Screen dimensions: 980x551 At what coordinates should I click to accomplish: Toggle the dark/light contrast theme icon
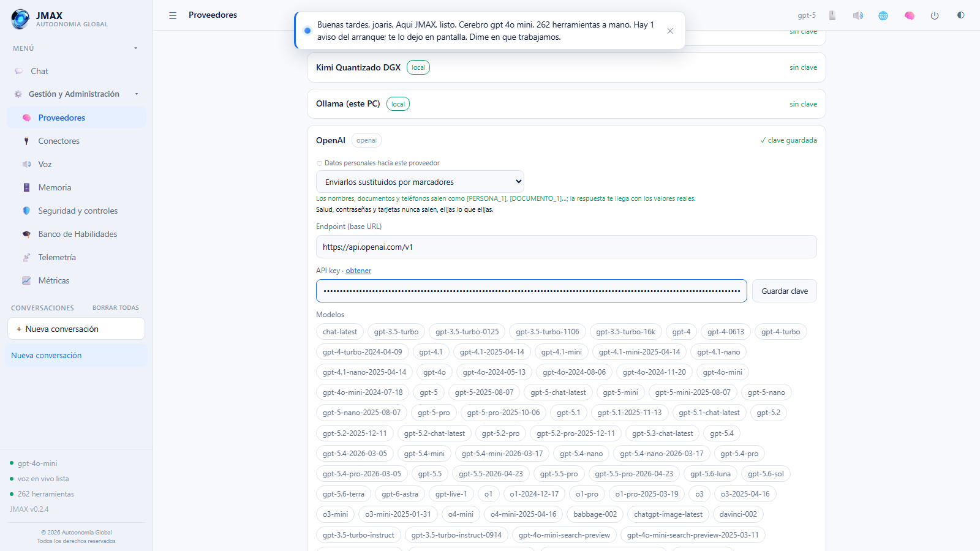960,15
